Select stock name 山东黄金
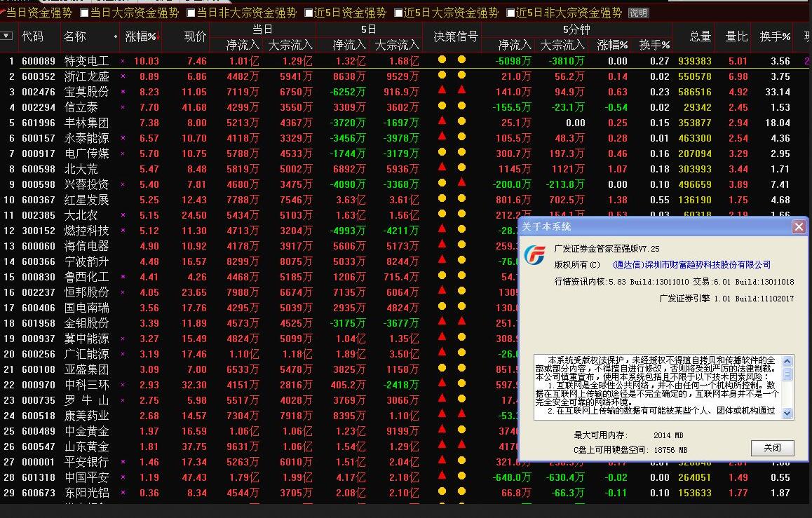 pyautogui.click(x=86, y=447)
